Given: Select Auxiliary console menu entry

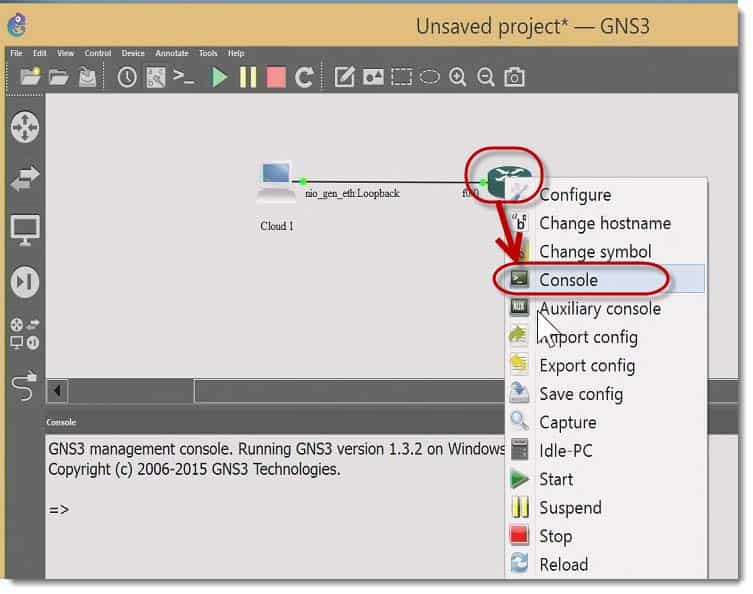Looking at the screenshot, I should click(606, 308).
